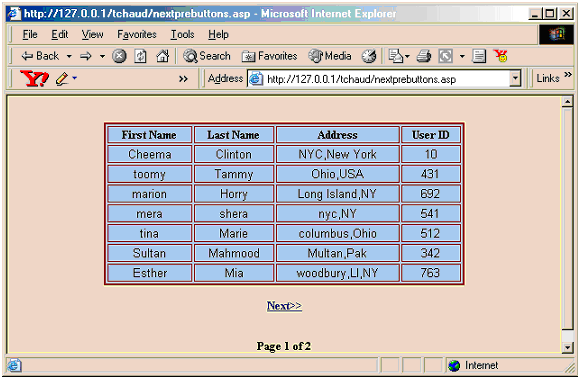
Task: Click the Mail toolbar icon
Action: point(396,56)
